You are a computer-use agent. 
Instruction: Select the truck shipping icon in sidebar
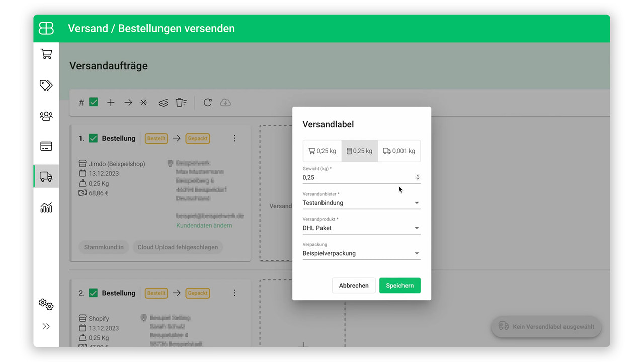46,176
